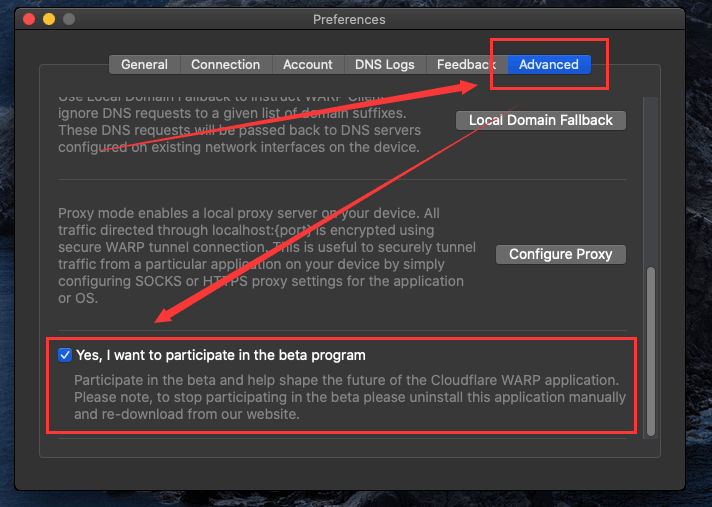Image resolution: width=712 pixels, height=507 pixels.
Task: Minimize the window using yellow button
Action: [x=48, y=19]
